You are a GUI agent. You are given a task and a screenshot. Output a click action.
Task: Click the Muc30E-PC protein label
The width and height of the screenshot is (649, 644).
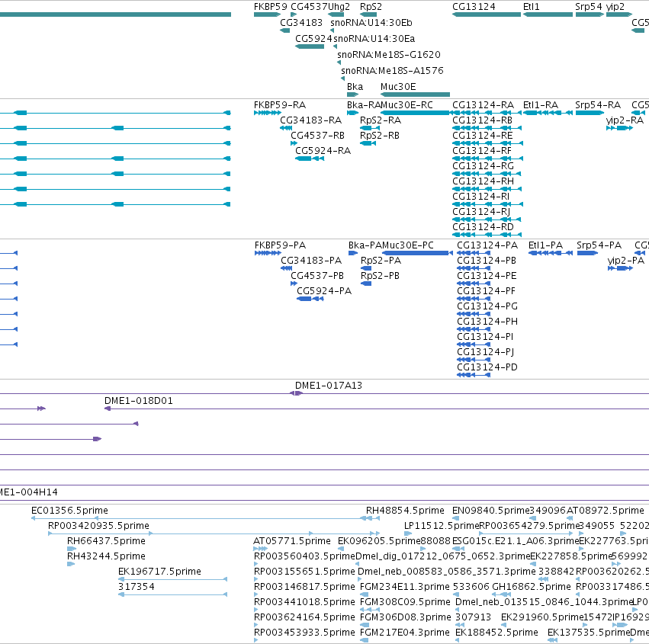408,245
